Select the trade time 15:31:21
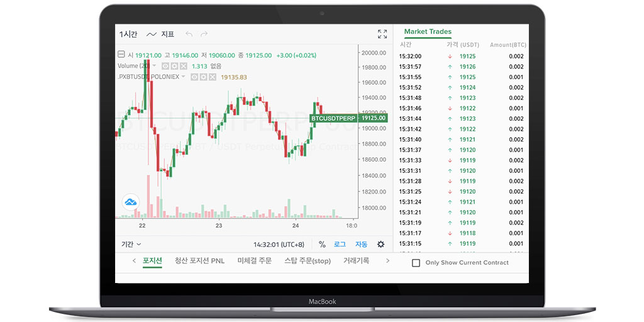Screen dimensions: 644x322 [x=410, y=213]
